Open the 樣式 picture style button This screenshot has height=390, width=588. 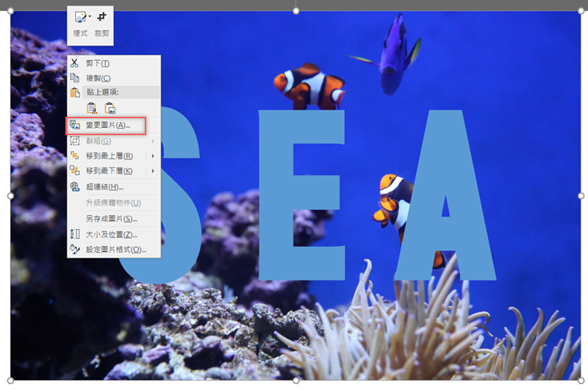click(x=80, y=25)
